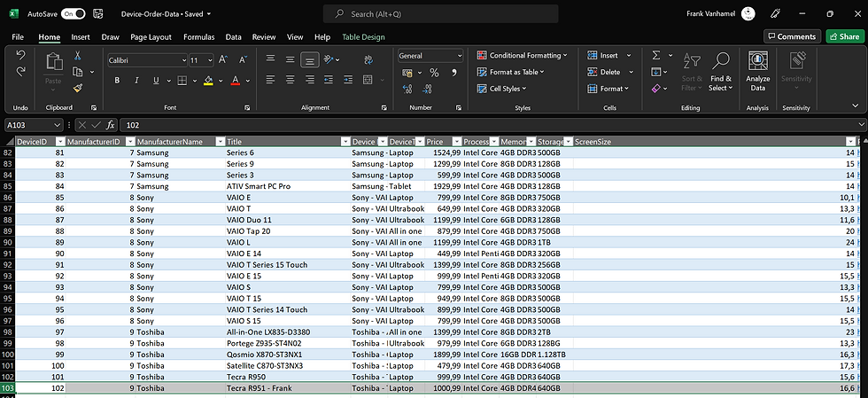This screenshot has width=868, height=398.
Task: Click the Share button
Action: [x=845, y=36]
